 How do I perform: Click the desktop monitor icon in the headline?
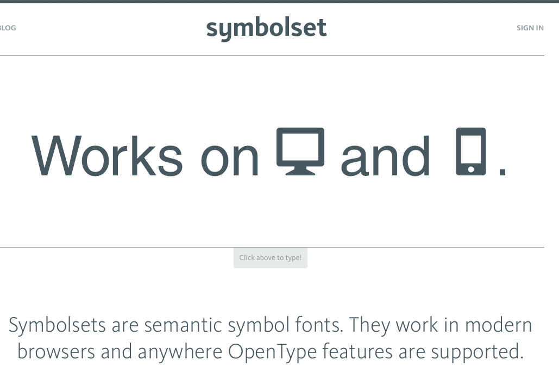(300, 151)
